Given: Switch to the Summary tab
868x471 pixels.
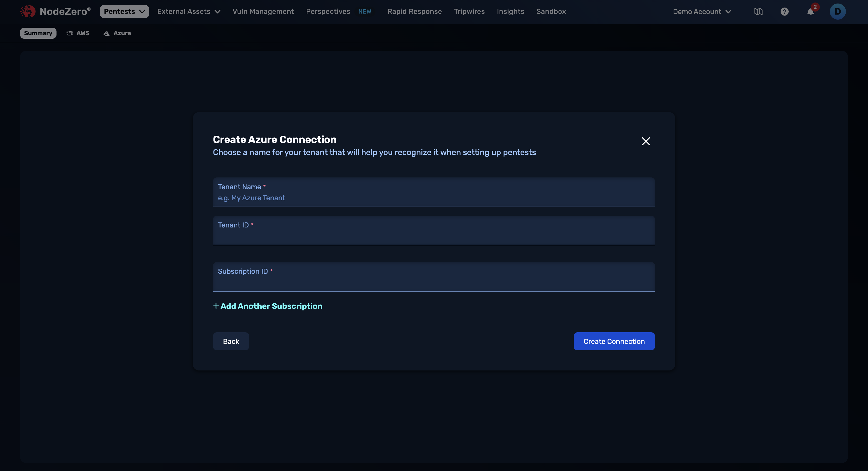Looking at the screenshot, I should click(x=38, y=33).
